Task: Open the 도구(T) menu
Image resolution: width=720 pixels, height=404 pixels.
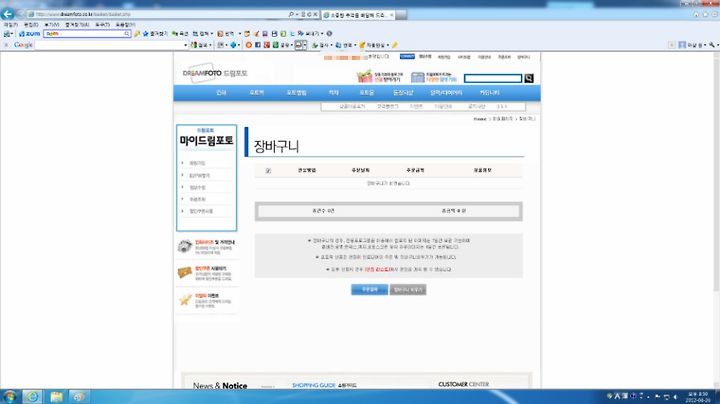Action: [102, 25]
